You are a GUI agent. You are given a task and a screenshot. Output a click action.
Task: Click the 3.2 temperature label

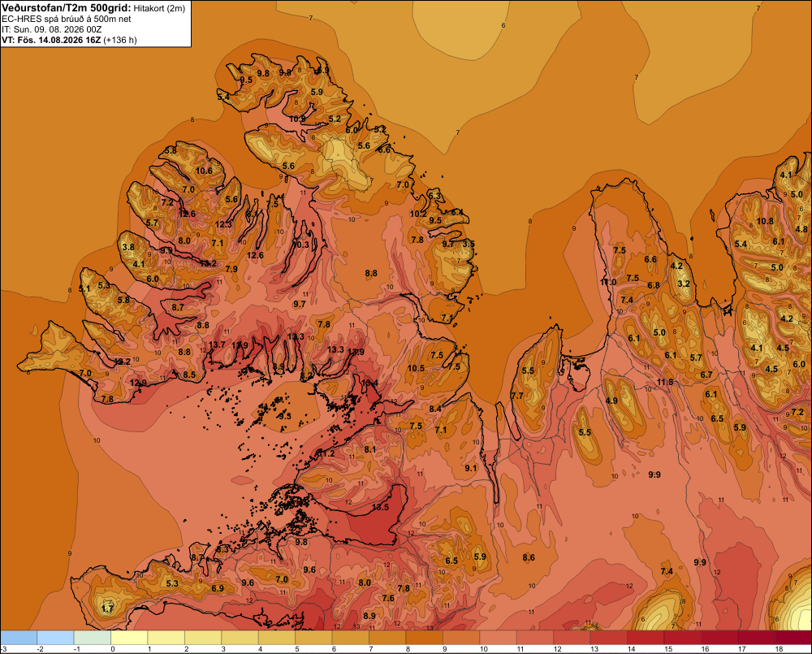tap(684, 284)
